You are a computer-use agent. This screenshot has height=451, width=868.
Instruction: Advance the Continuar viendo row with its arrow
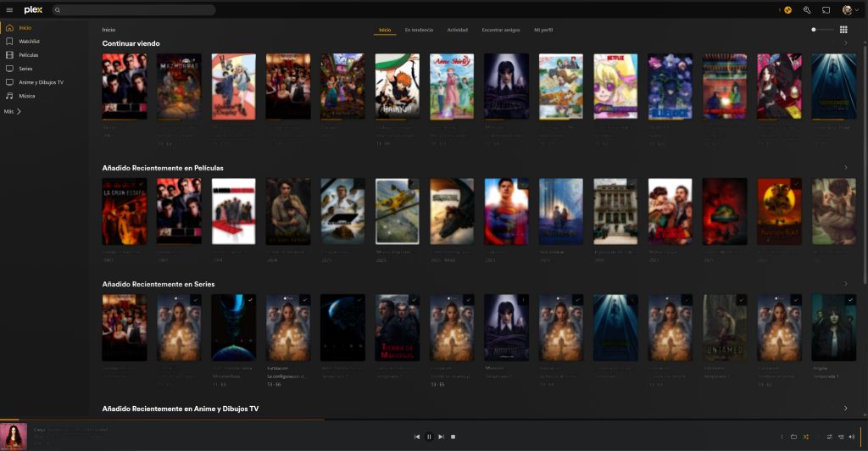[845, 43]
